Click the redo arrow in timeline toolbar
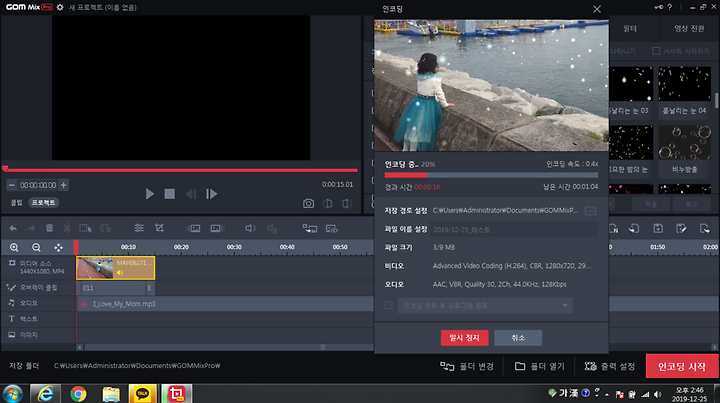720x403 pixels. pyautogui.click(x=31, y=228)
